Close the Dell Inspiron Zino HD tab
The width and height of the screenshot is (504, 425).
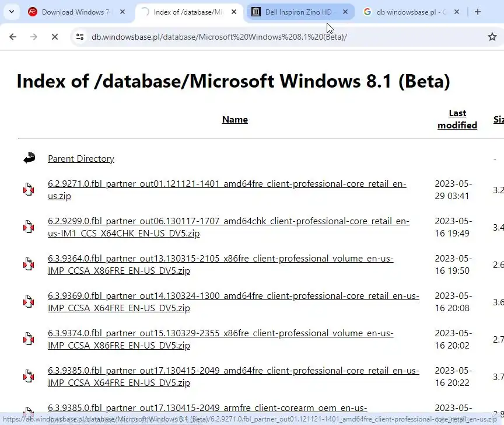point(345,12)
